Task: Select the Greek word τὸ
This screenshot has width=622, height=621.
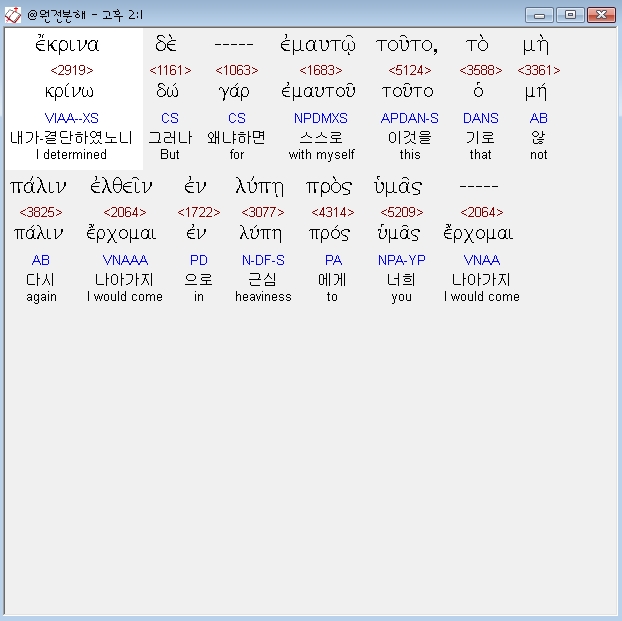Action: pyautogui.click(x=478, y=45)
